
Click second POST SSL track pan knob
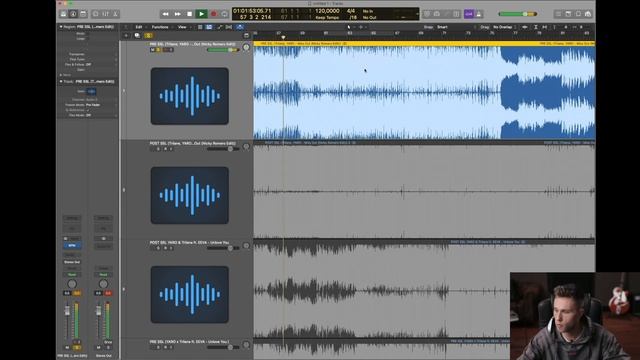click(246, 147)
